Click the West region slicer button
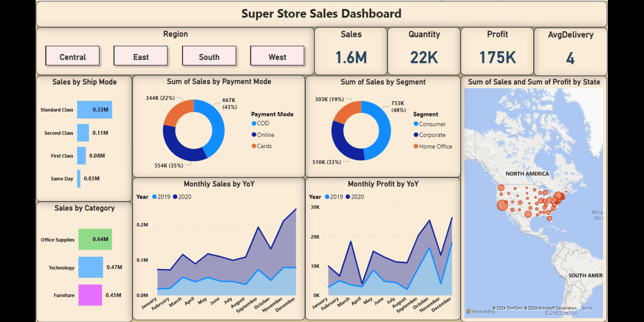The image size is (644, 322). pos(277,56)
